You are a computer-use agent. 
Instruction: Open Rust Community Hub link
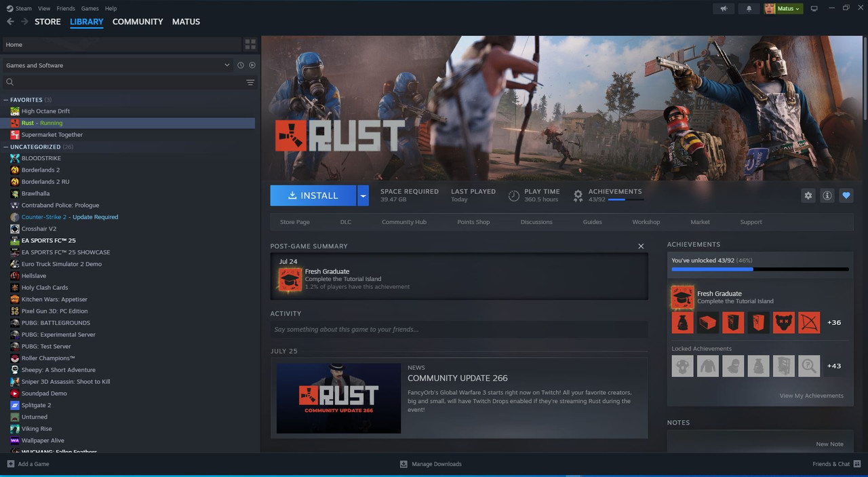pyautogui.click(x=404, y=222)
